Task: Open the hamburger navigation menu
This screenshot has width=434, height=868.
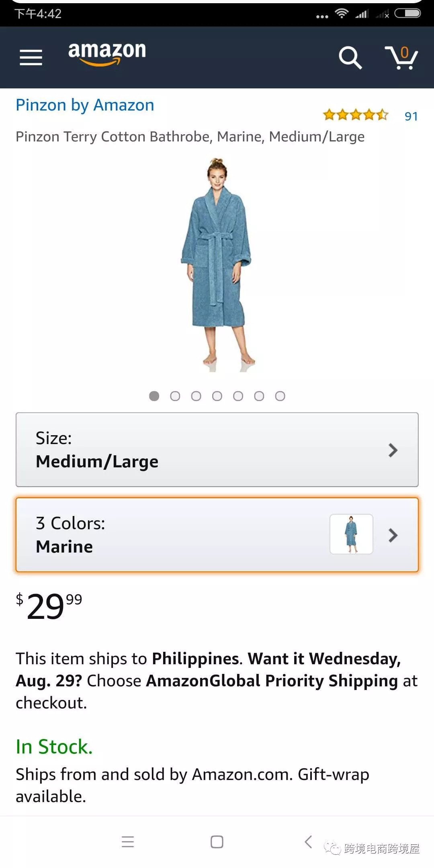Action: (31, 57)
